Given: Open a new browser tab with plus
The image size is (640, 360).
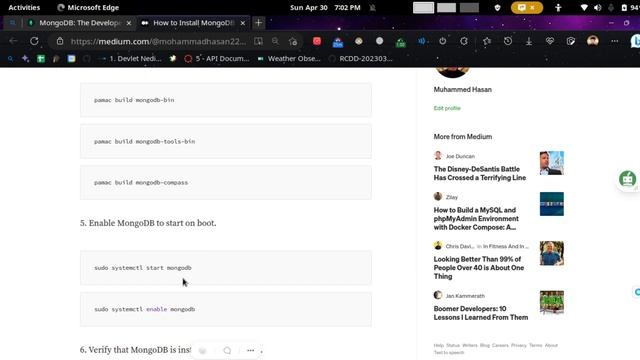Looking at the screenshot, I should pyautogui.click(x=258, y=23).
